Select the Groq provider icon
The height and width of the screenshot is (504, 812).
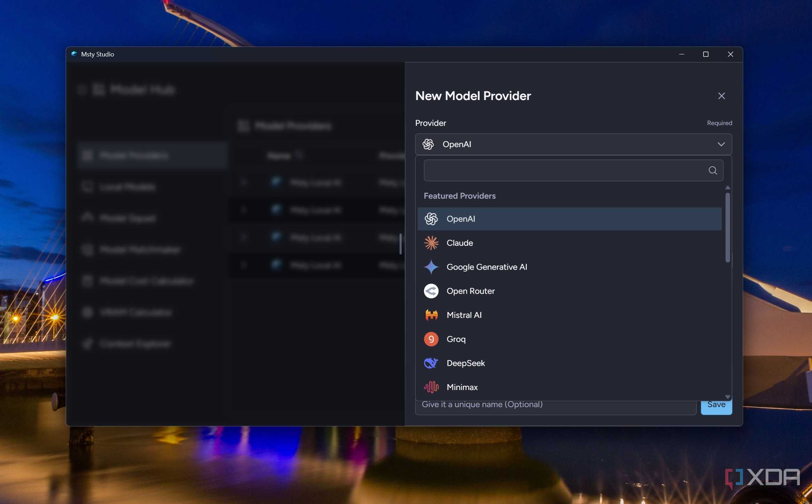[431, 339]
